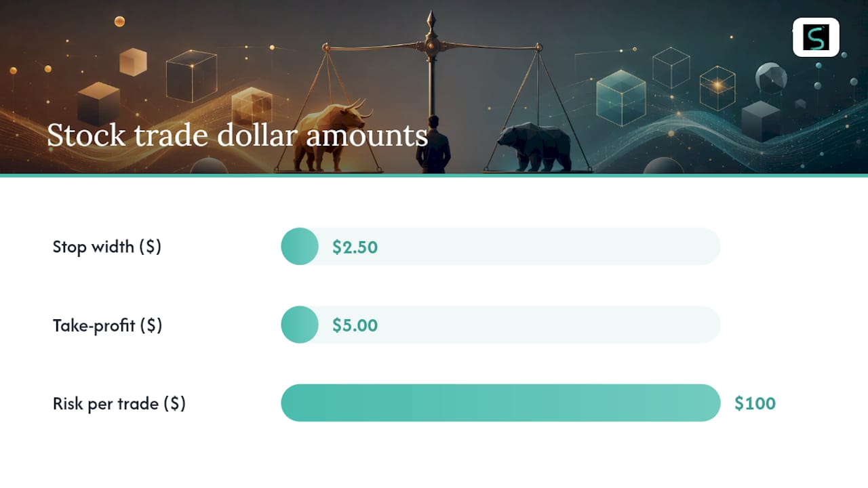The image size is (868, 488).
Task: Click the empty track of the Stop width bar
Action: (519, 246)
